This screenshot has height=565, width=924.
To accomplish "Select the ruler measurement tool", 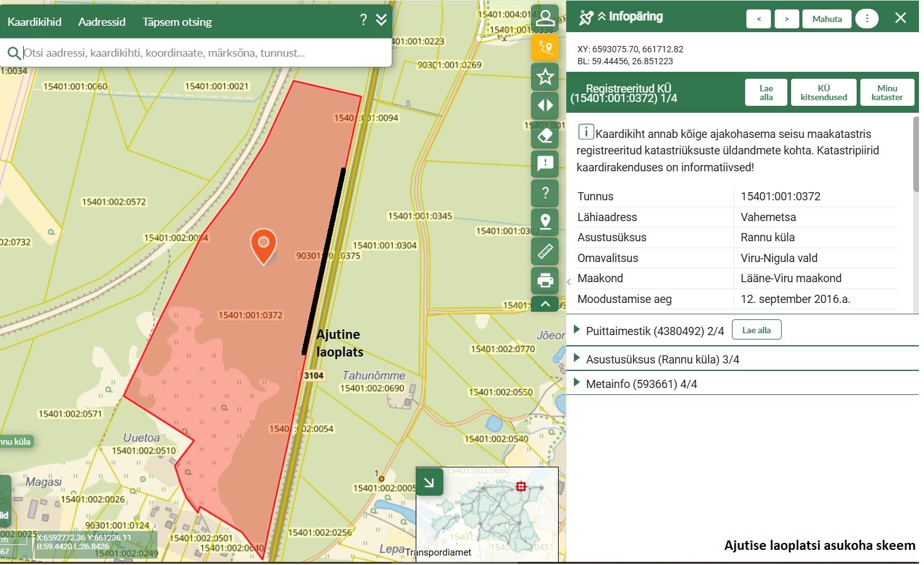I will (x=545, y=251).
